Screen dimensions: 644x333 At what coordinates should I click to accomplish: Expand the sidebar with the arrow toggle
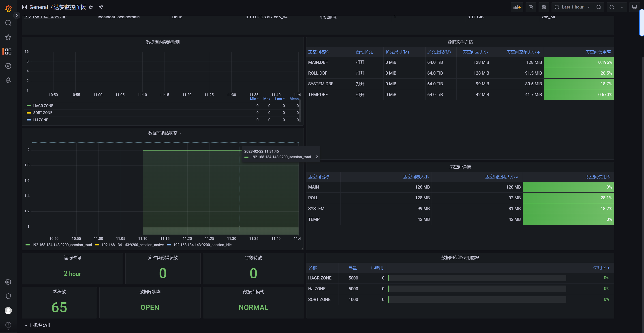[17, 15]
